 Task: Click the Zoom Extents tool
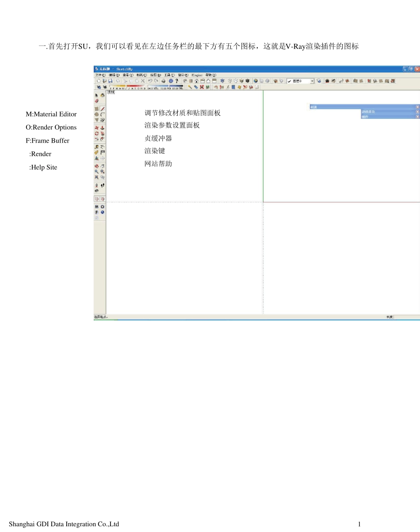coord(97,177)
